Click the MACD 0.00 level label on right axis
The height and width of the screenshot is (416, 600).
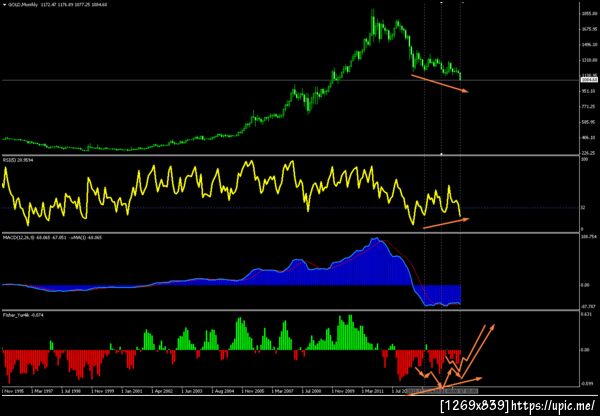[585, 285]
